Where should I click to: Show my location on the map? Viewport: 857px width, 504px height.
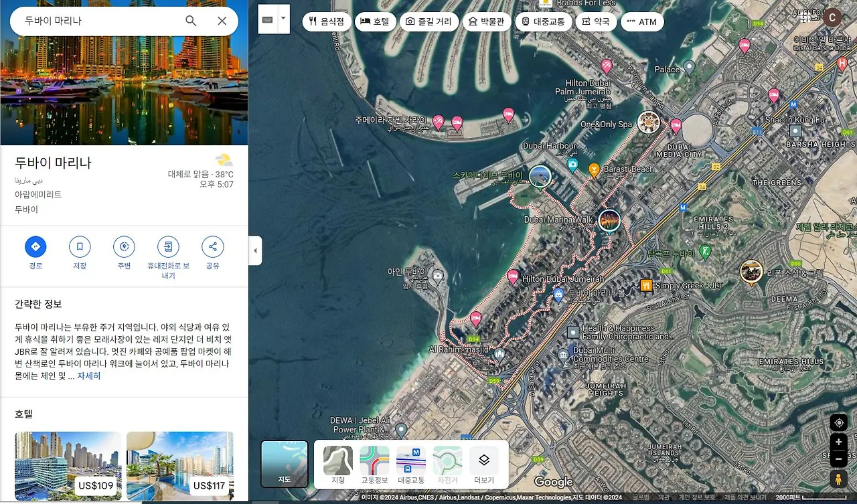pos(838,423)
